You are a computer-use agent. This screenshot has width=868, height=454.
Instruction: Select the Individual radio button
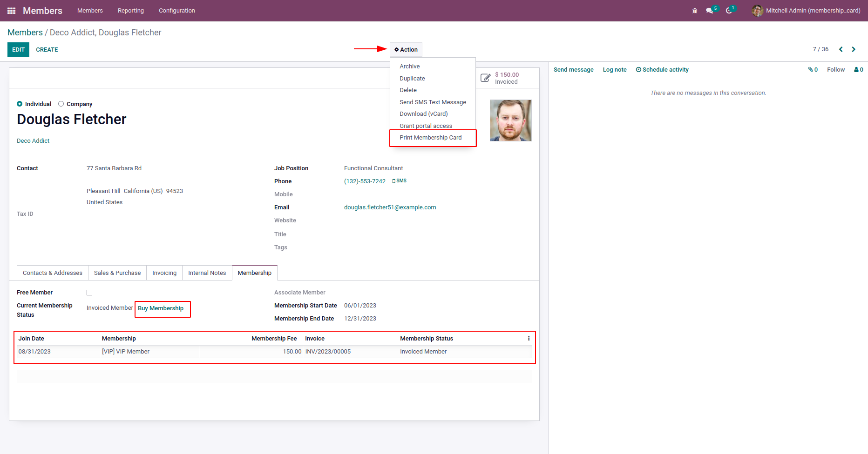pyautogui.click(x=20, y=104)
